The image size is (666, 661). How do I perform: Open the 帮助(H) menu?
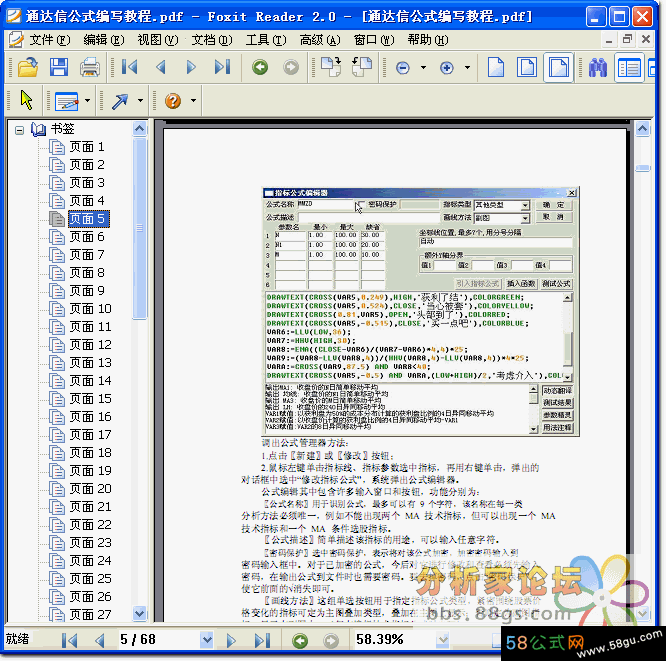[428, 40]
